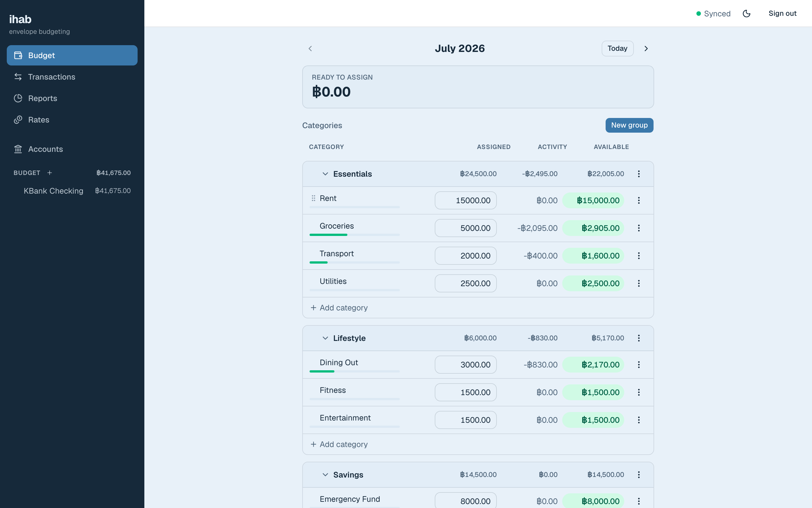Click Transport available ฿1,600.00 pill
Viewport: 812px width, 508px height.
coord(593,256)
